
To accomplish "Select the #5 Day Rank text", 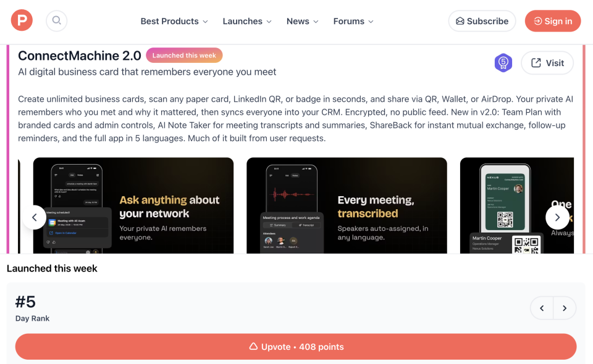I will [32, 308].
